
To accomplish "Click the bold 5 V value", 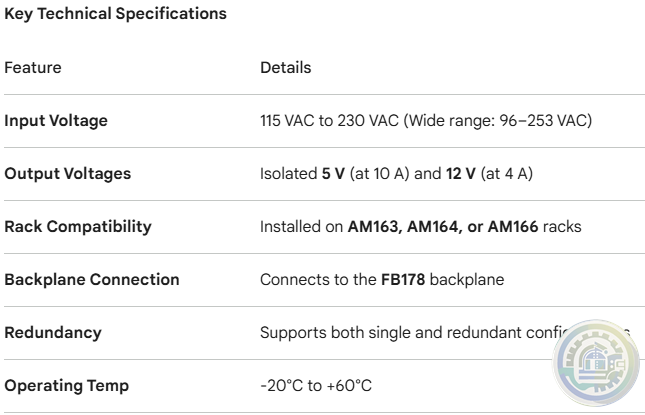I will tap(333, 174).
